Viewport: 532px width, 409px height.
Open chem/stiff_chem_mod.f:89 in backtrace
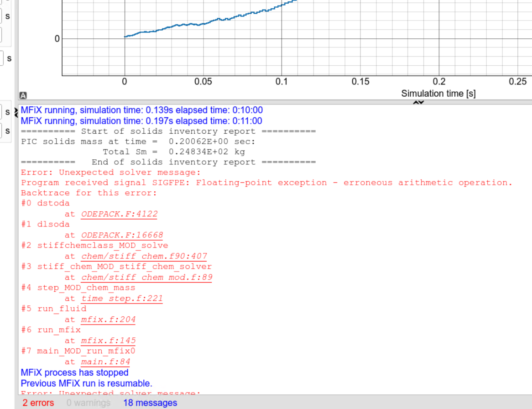146,277
